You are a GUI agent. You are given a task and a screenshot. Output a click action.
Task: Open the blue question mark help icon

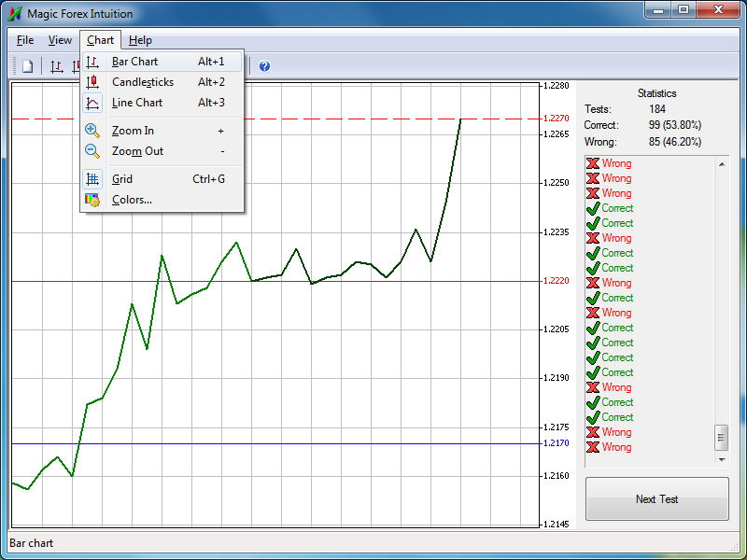[264, 66]
